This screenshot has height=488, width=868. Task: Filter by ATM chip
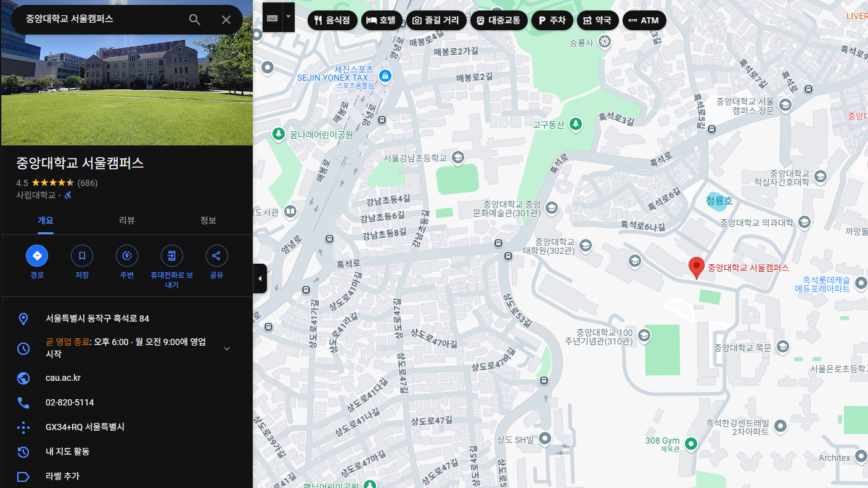coord(644,20)
